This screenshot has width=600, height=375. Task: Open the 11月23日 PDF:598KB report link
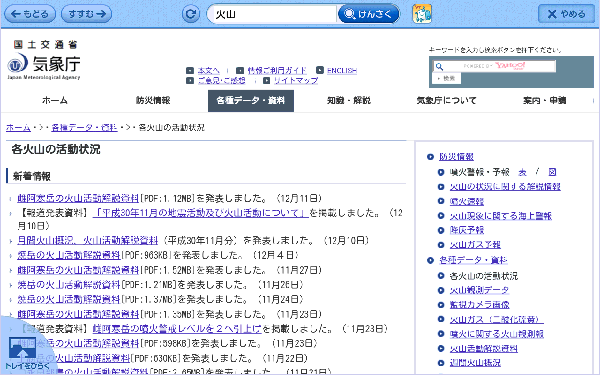(x=78, y=343)
